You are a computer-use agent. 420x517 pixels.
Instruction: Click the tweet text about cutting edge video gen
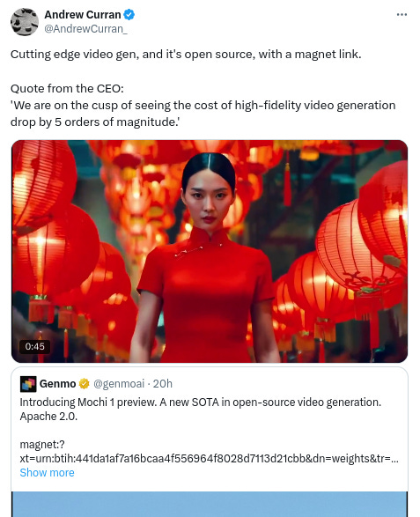click(186, 54)
